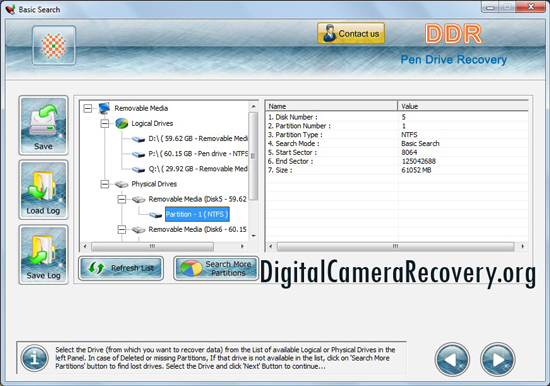
Task: Select Removable Media Disk6 entry
Action: click(x=197, y=229)
